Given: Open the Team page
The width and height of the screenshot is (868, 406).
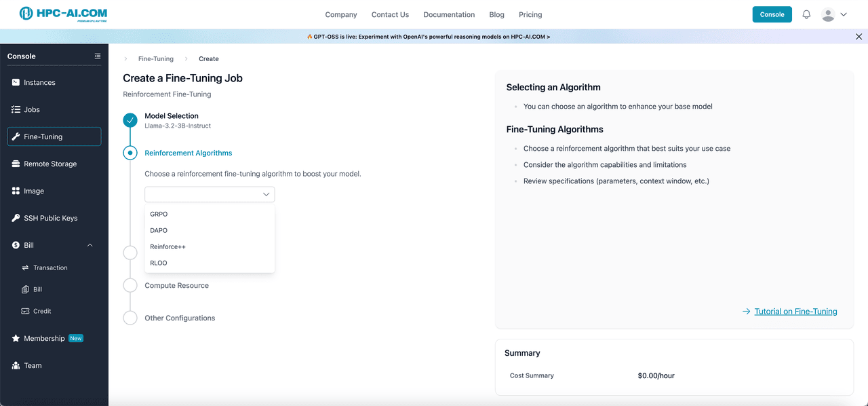Looking at the screenshot, I should 33,366.
